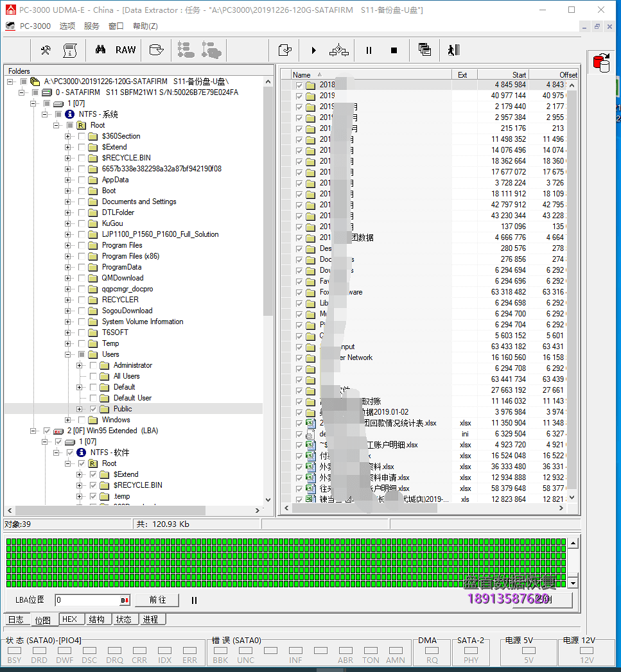Start task with the play arrow
This screenshot has height=672, width=621.
click(314, 51)
